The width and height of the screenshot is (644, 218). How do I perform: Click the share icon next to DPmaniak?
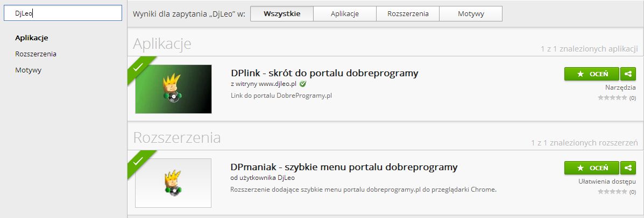coord(627,168)
